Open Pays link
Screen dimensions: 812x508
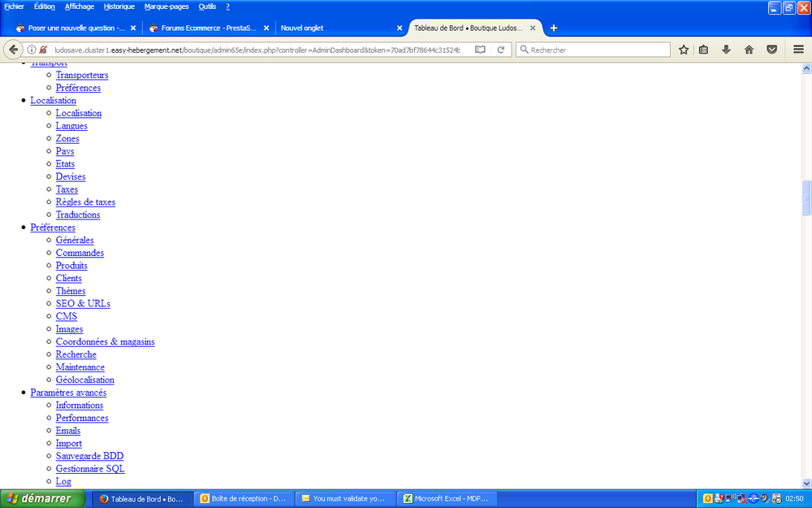65,151
